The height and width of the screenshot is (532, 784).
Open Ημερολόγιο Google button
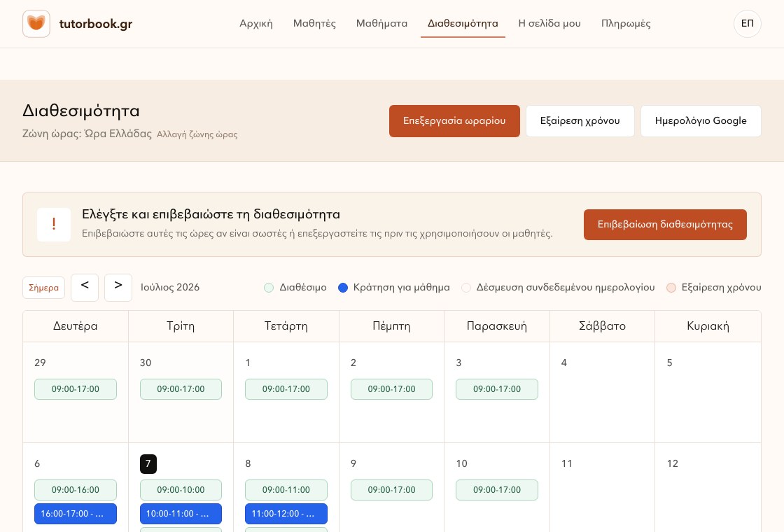tap(701, 121)
